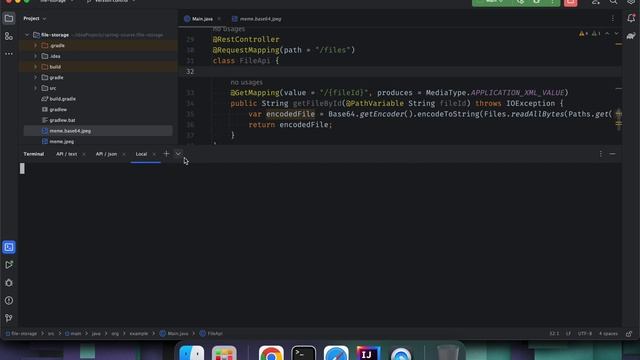Image resolution: width=640 pixels, height=360 pixels.
Task: Change 4 spaces indent setting
Action: click(608, 333)
